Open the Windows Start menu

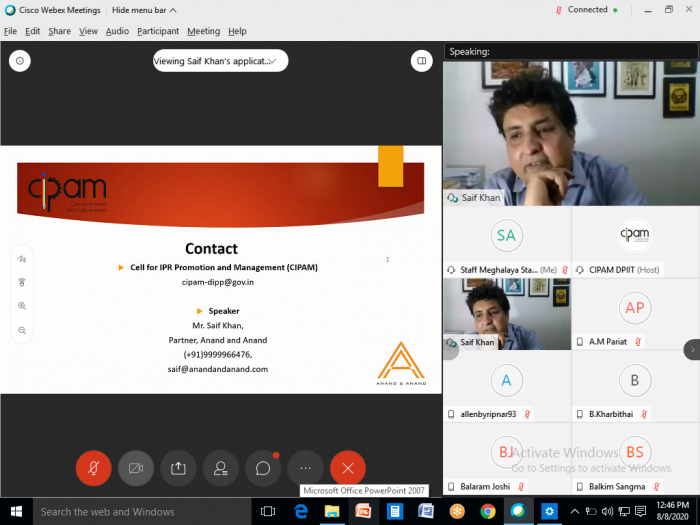coord(16,512)
